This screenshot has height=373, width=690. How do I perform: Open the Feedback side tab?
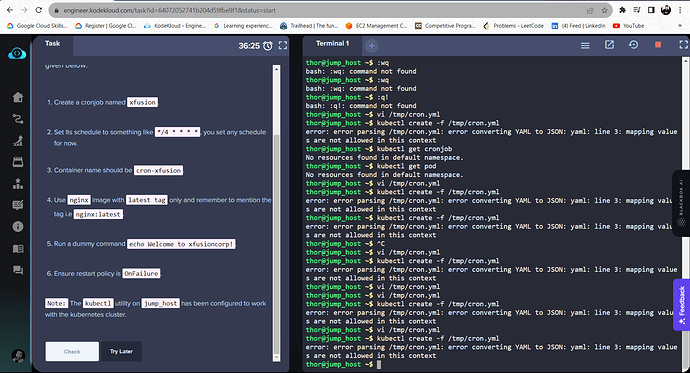click(x=682, y=304)
